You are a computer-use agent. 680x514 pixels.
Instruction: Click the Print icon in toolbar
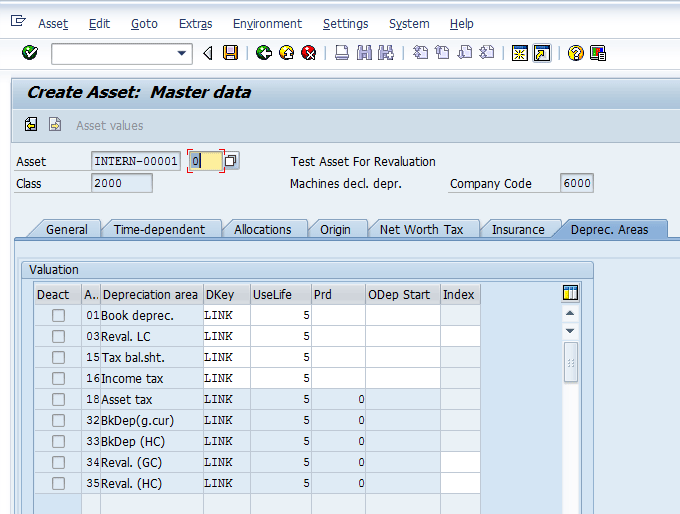pyautogui.click(x=342, y=53)
